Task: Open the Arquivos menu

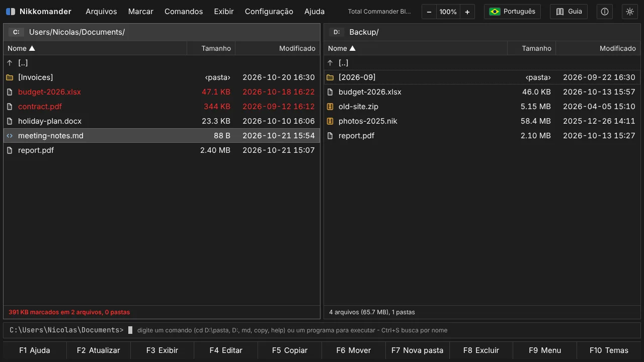Action: (101, 12)
